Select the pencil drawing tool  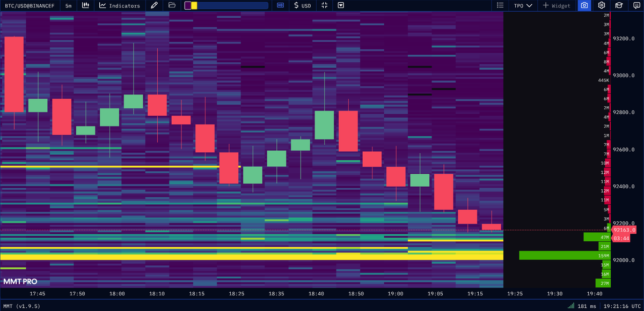(155, 5)
